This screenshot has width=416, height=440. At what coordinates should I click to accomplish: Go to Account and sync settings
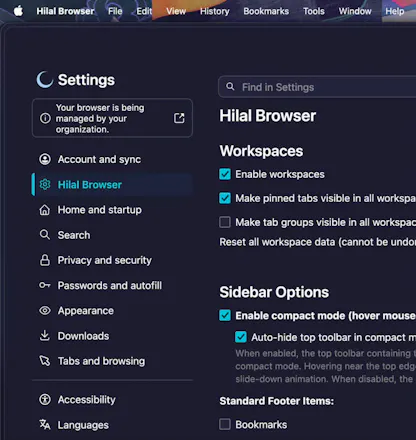tap(112, 159)
